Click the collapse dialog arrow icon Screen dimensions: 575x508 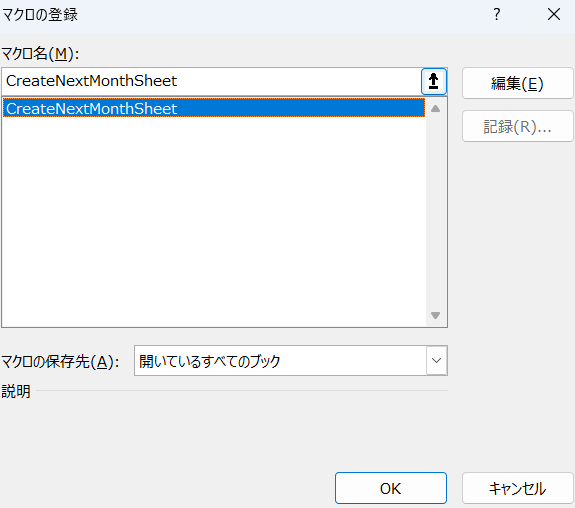(x=434, y=81)
